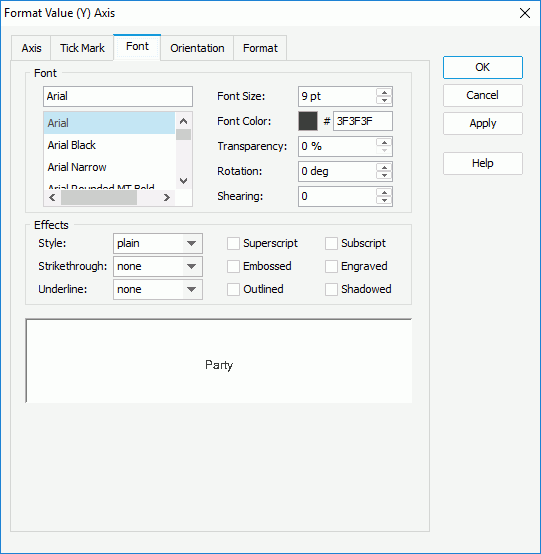
Task: Choose Arial Black from the font list
Action: pyautogui.click(x=109, y=145)
